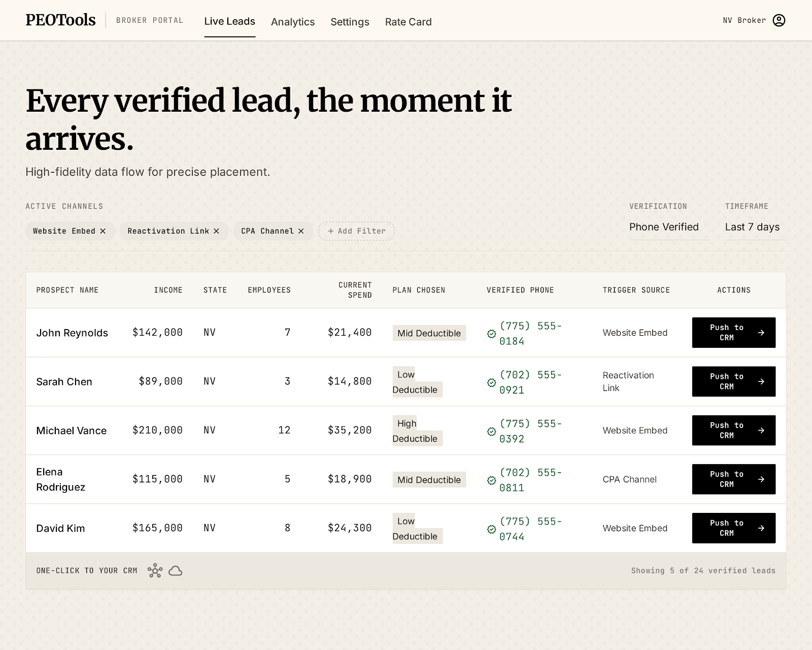The height and width of the screenshot is (650, 812).
Task: Remove the Website Embed channel filter
Action: click(103, 231)
